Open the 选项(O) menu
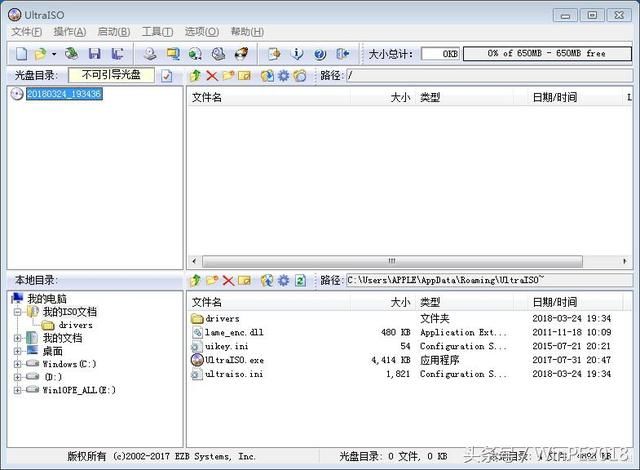Image resolution: width=640 pixels, height=470 pixels. coord(202,31)
